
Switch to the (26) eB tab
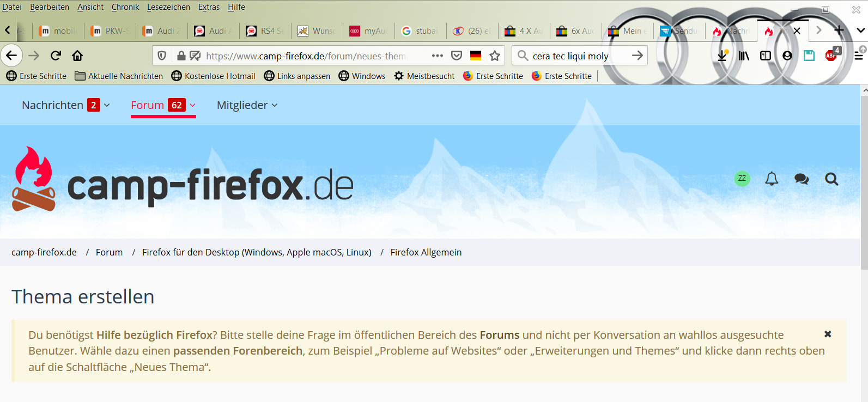[x=472, y=31]
